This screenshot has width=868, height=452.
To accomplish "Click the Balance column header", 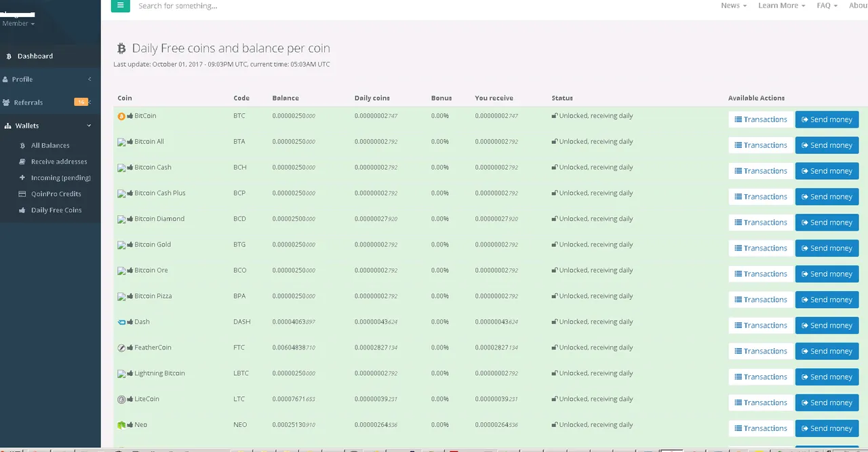I will [285, 98].
